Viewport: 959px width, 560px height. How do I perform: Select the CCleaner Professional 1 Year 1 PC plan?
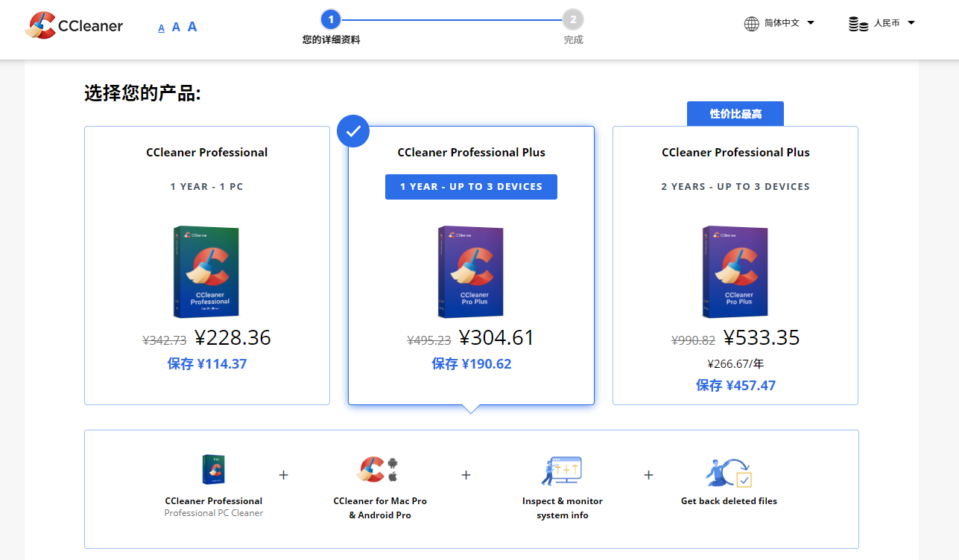click(x=207, y=266)
